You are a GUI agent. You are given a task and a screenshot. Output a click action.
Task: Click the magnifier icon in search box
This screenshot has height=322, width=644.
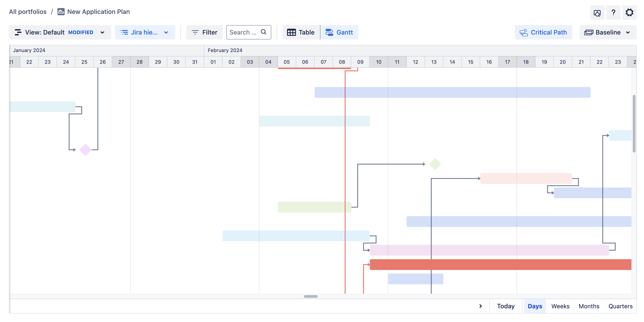[x=263, y=32]
